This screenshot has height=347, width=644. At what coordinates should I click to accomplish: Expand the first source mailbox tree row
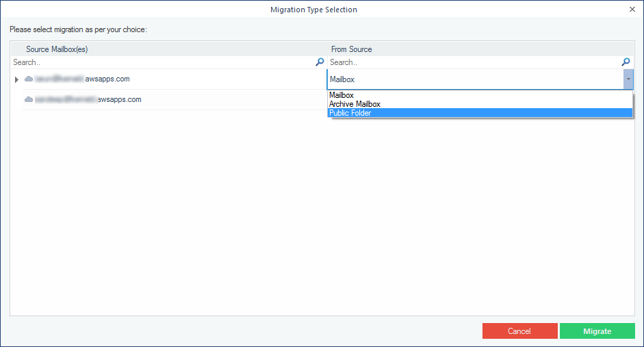coord(17,79)
